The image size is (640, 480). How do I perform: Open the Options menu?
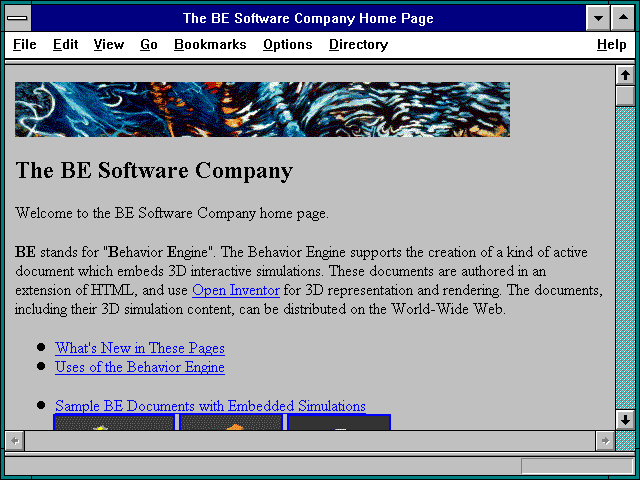pyautogui.click(x=287, y=44)
